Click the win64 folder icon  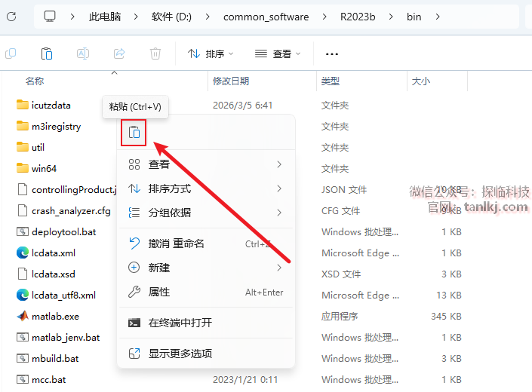(x=22, y=168)
